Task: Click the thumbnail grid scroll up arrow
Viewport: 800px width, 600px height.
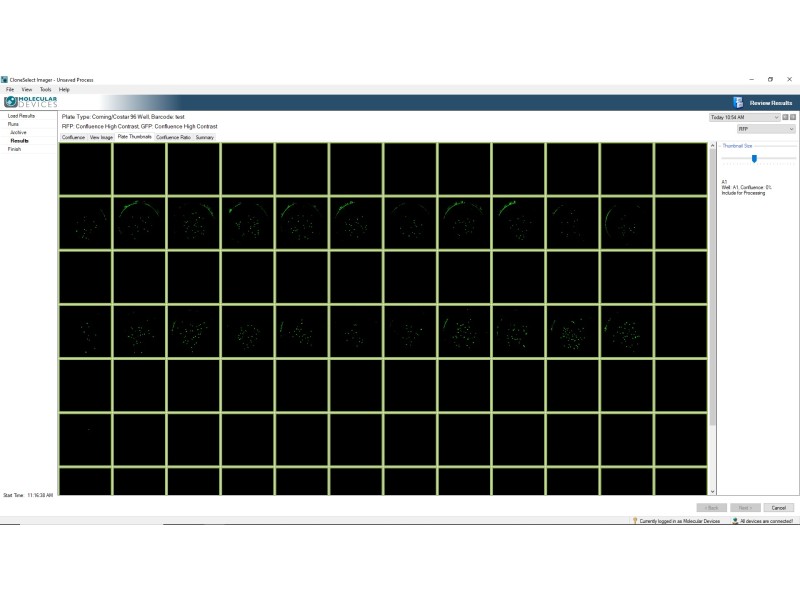Action: 713,146
